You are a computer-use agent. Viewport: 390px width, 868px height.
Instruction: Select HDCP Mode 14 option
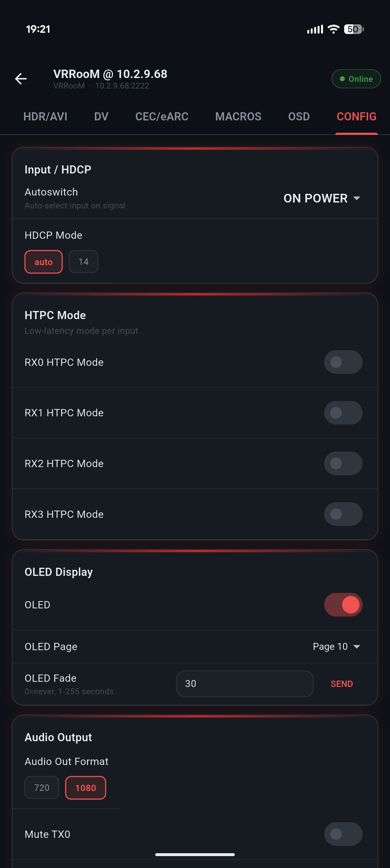pyautogui.click(x=83, y=261)
